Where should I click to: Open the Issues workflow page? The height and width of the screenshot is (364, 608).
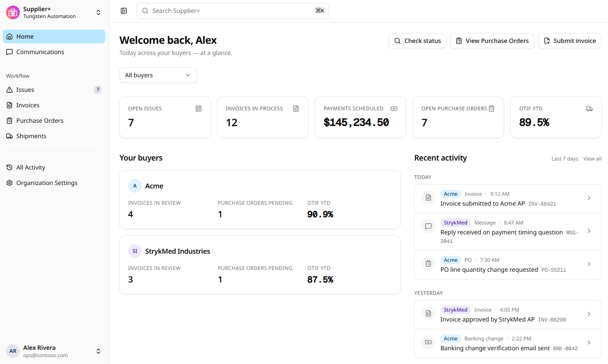[x=54, y=90]
